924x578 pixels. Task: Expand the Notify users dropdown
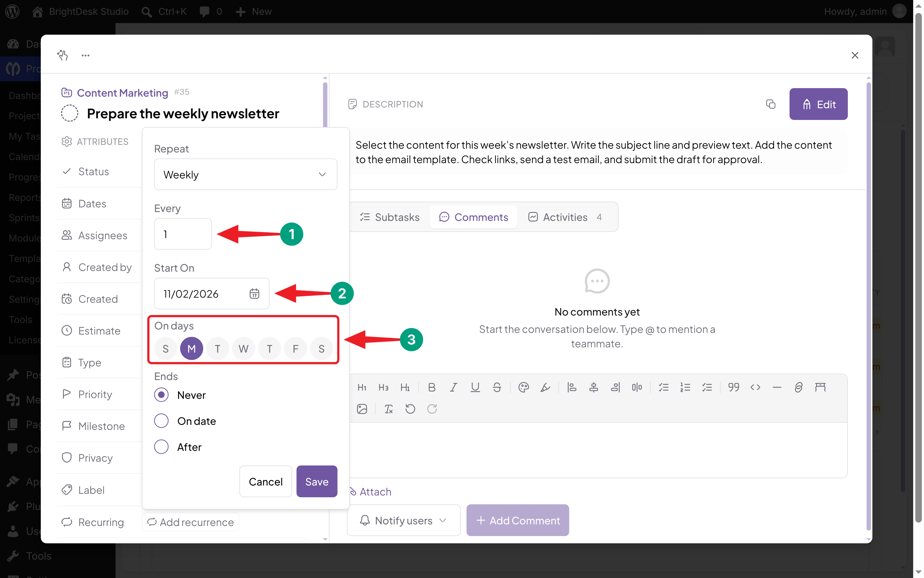(x=404, y=520)
